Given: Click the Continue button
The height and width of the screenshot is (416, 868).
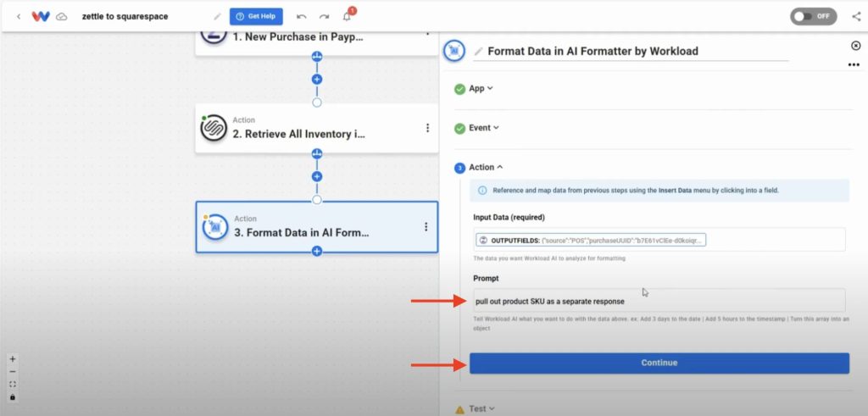Looking at the screenshot, I should [x=659, y=363].
